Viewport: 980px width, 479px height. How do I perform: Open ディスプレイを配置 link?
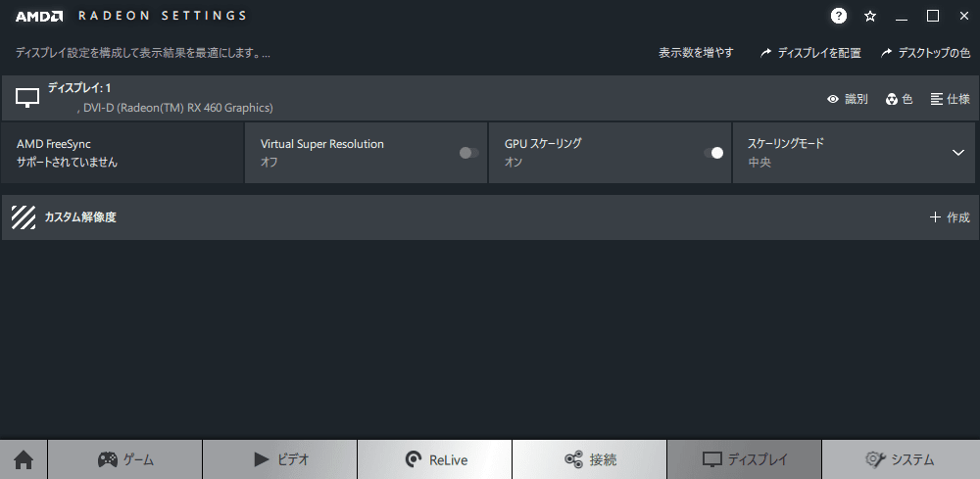pos(810,53)
